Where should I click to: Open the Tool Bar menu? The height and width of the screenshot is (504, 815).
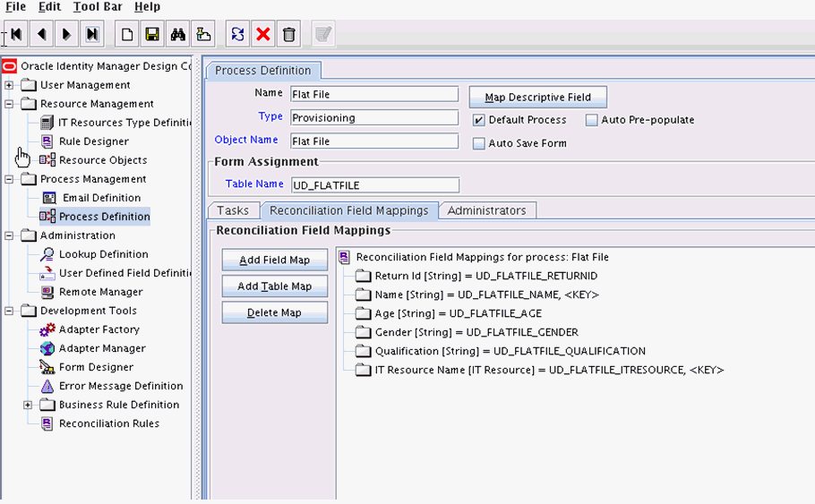(x=98, y=7)
